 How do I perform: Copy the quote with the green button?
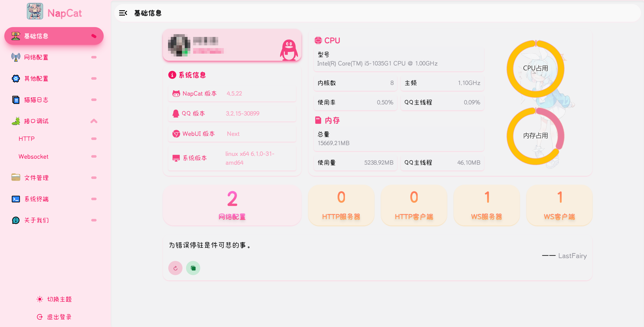[193, 268]
